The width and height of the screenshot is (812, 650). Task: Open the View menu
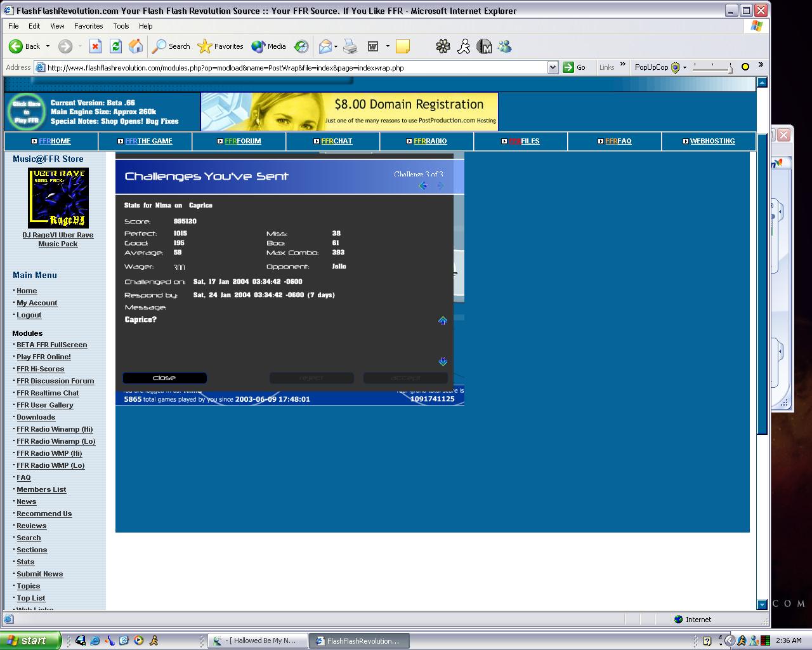[57, 26]
